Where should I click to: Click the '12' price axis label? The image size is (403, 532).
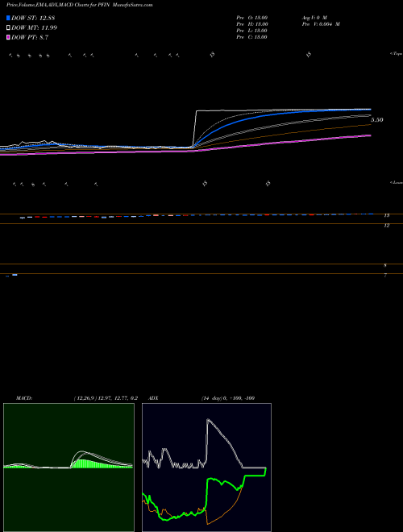coord(387,225)
